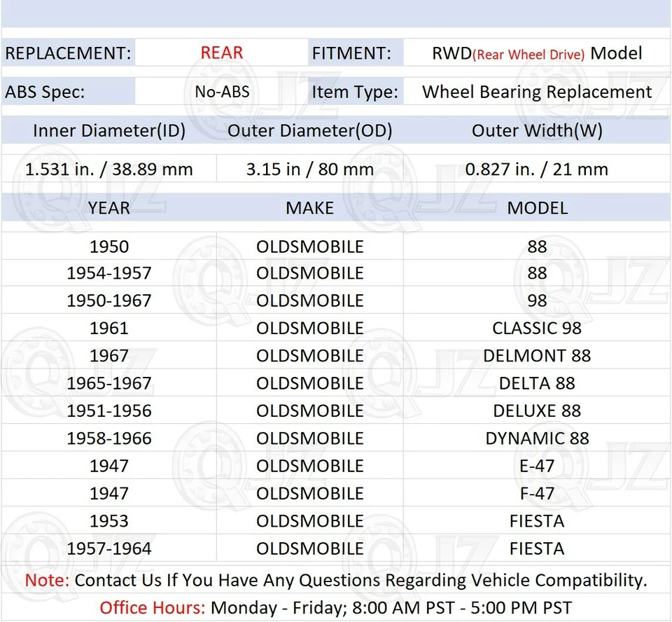Click the DELMONT 88 model cell

(x=537, y=355)
